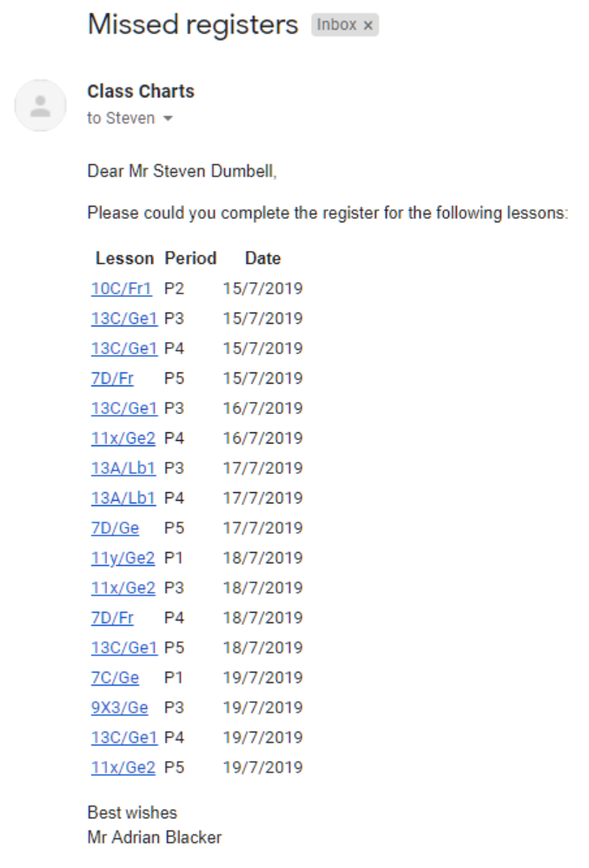Click the Class Charts sender avatar

40,105
